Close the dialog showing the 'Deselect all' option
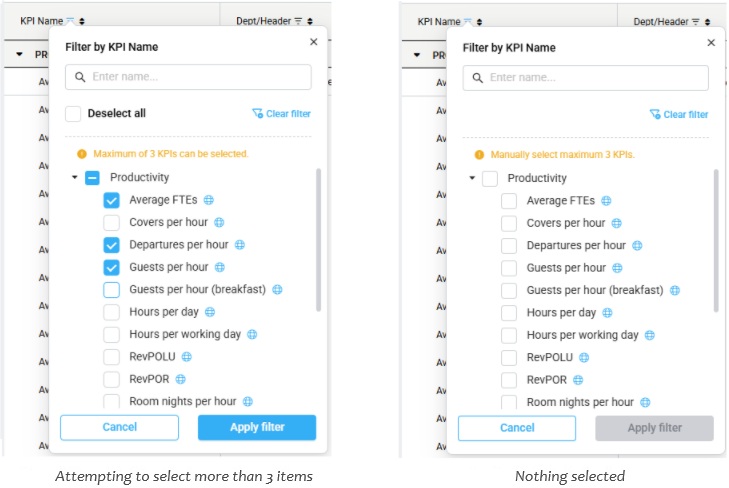Image resolution: width=729 pixels, height=488 pixels. (x=313, y=42)
